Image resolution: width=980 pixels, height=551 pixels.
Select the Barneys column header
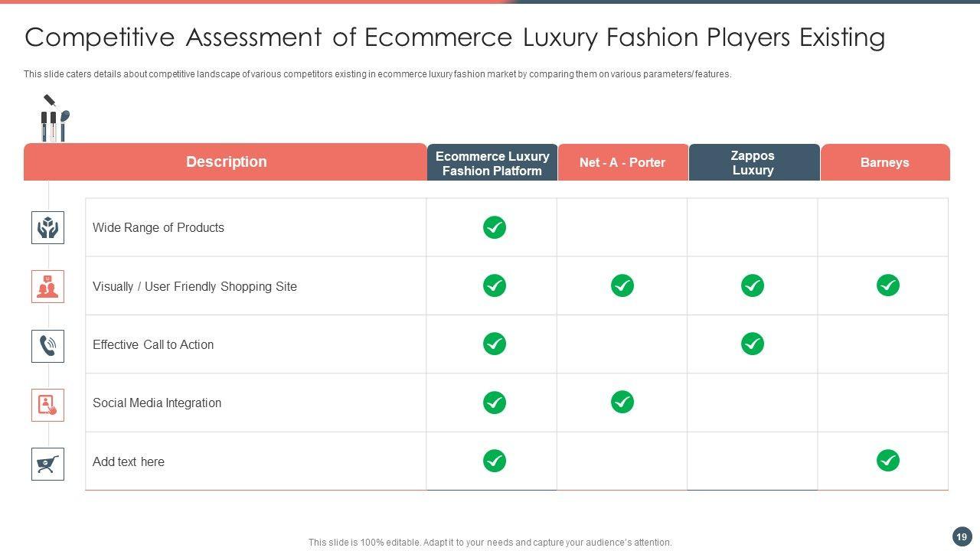pos(885,162)
